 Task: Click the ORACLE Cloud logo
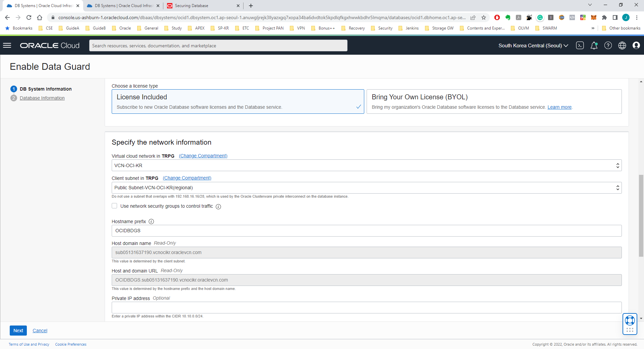tap(50, 45)
